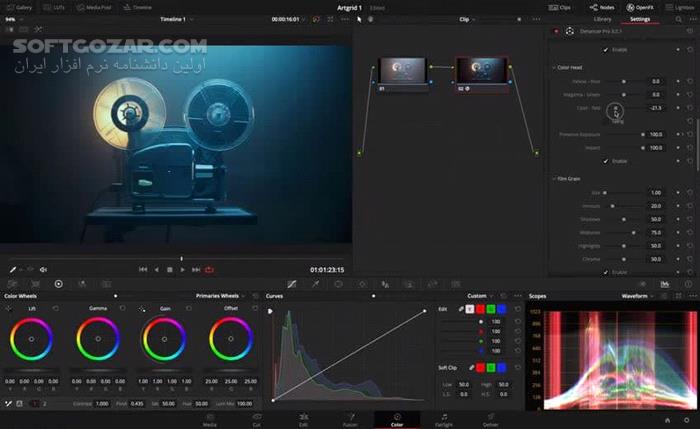The height and width of the screenshot is (429, 700).
Task: Toggle the red Soft Clip channel
Action: [x=480, y=367]
